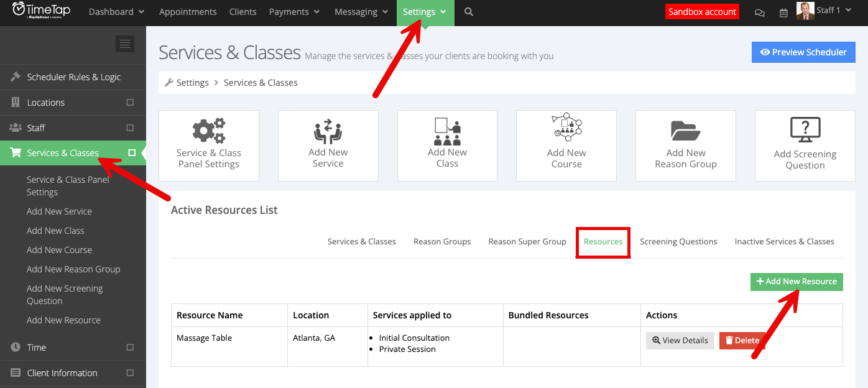Open Add New Reason Group sidebar link
Image resolution: width=868 pixels, height=388 pixels.
tap(73, 269)
